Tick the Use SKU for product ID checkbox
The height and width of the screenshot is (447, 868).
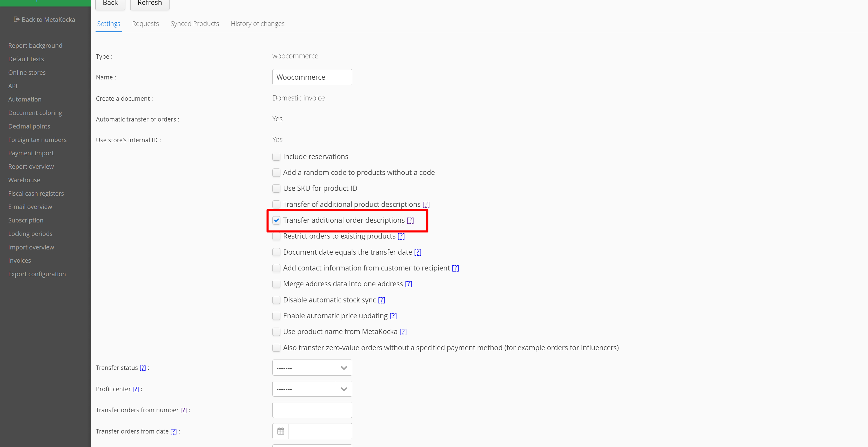pyautogui.click(x=276, y=188)
